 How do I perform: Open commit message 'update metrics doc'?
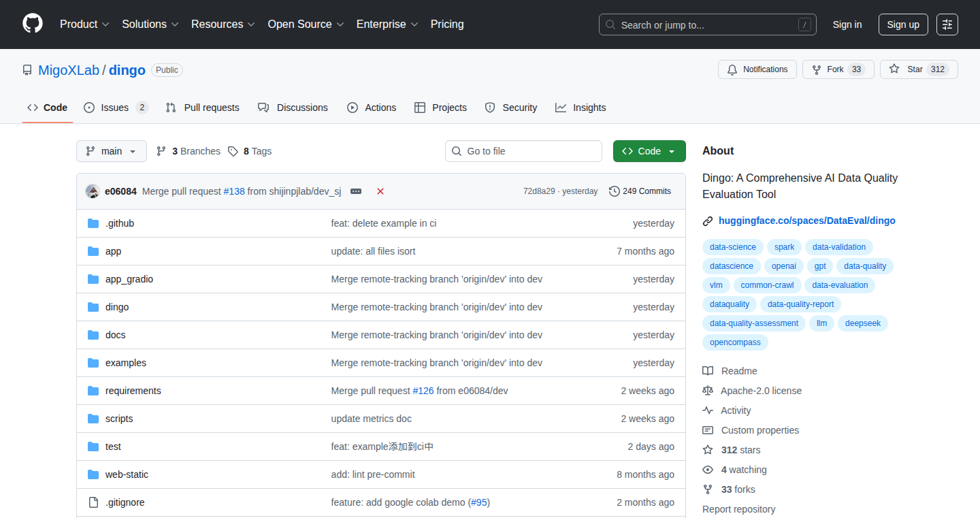point(372,419)
